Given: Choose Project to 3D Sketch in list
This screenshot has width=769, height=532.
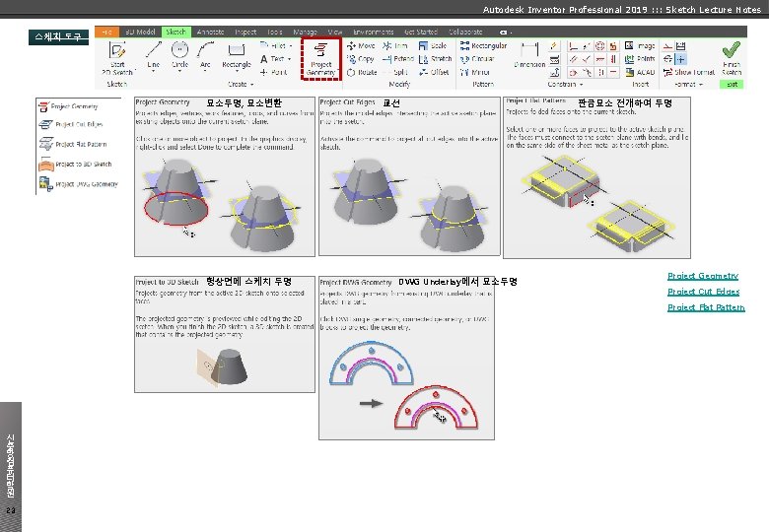Looking at the screenshot, I should coord(75,165).
